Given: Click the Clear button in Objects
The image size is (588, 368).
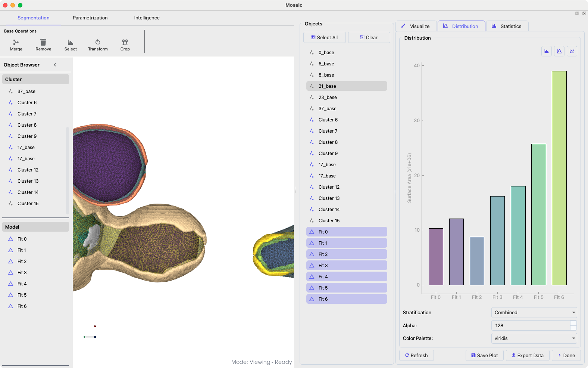Looking at the screenshot, I should [x=369, y=37].
